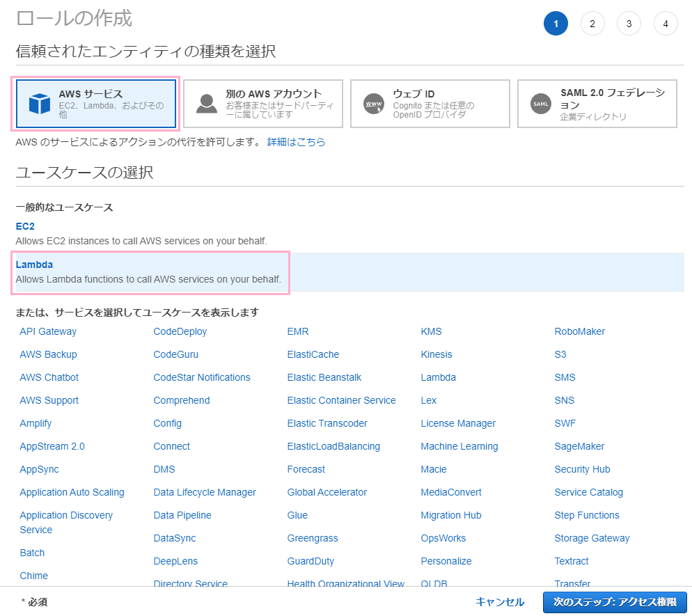Screen dimensions: 692x616
Task: Select DataSync service
Action: [175, 538]
